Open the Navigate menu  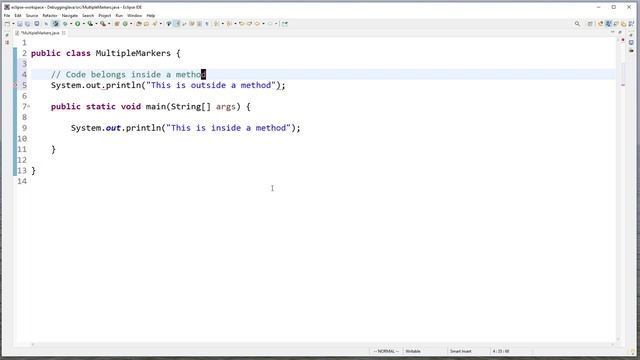69,16
